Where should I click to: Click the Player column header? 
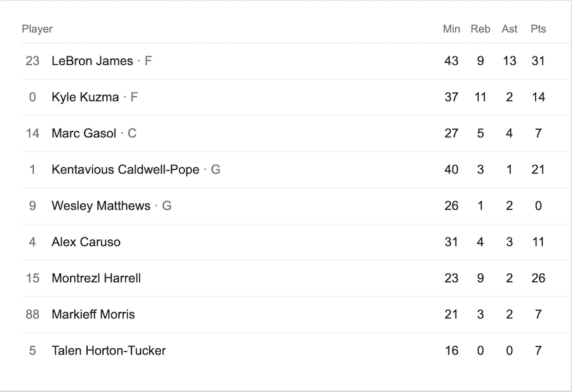pos(37,29)
